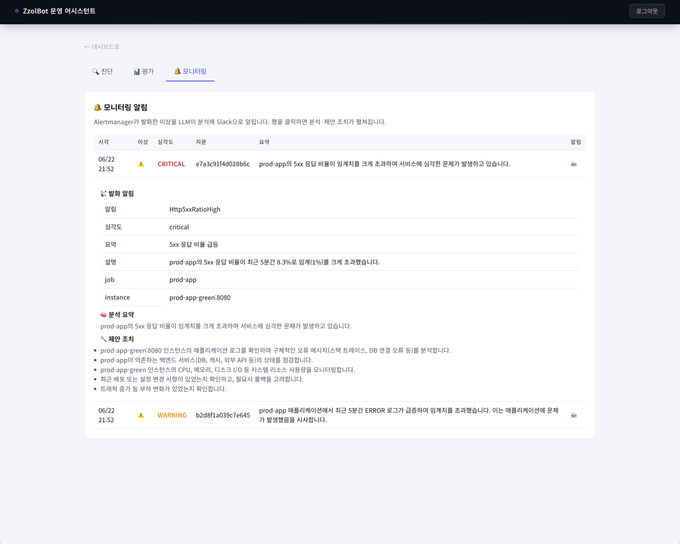Viewport: 680px width, 544px height.
Task: Click the 설명 row describing 8.3% ratio
Action: [340, 262]
